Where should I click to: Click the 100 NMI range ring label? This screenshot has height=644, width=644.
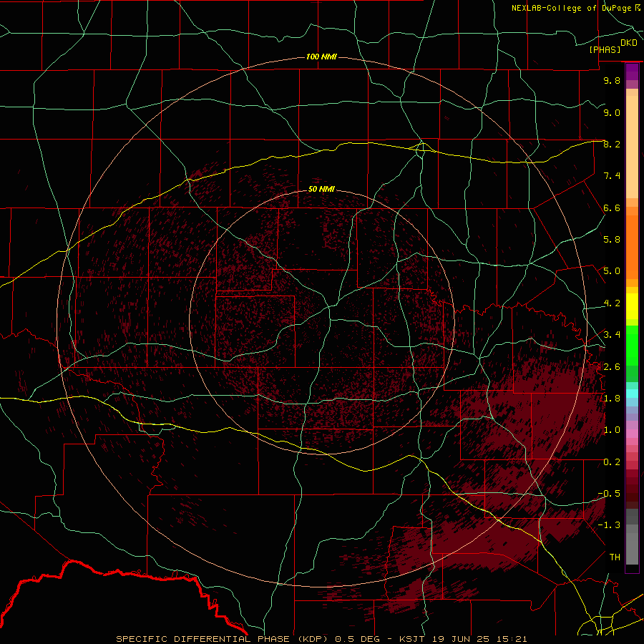click(x=321, y=57)
